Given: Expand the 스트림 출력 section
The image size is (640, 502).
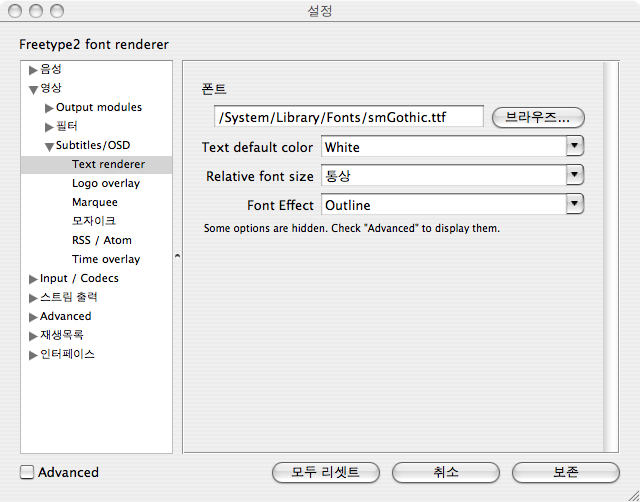Looking at the screenshot, I should [x=33, y=298].
